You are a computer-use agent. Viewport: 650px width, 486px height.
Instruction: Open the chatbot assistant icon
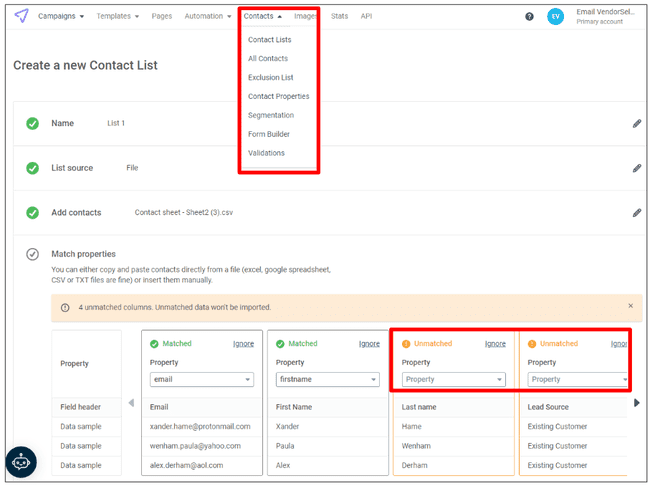pyautogui.click(x=21, y=461)
